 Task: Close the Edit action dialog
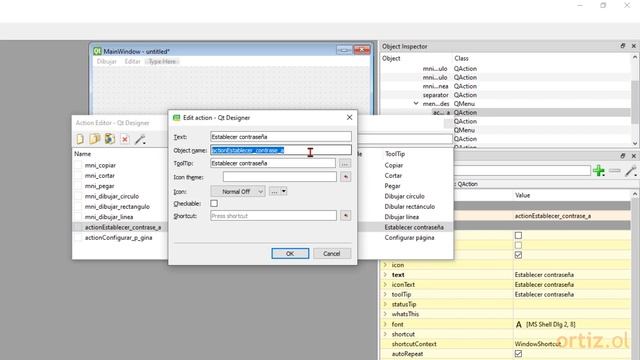[349, 118]
